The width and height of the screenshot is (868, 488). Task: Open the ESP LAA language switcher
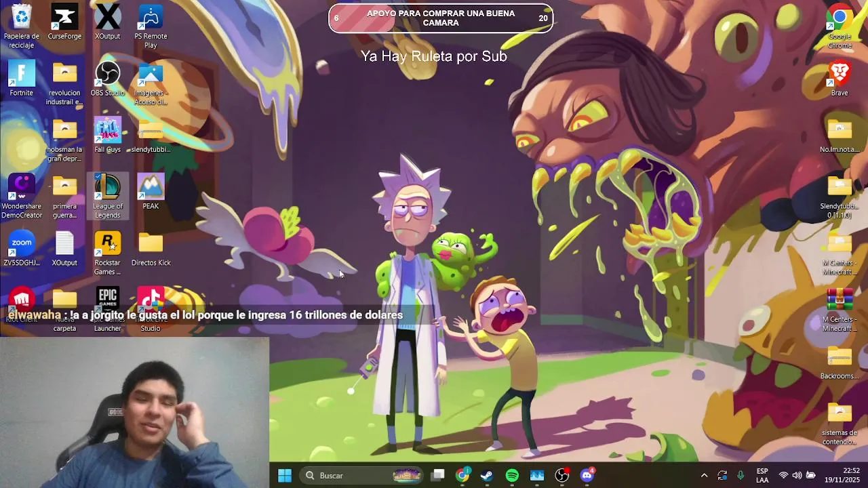pyautogui.click(x=762, y=476)
